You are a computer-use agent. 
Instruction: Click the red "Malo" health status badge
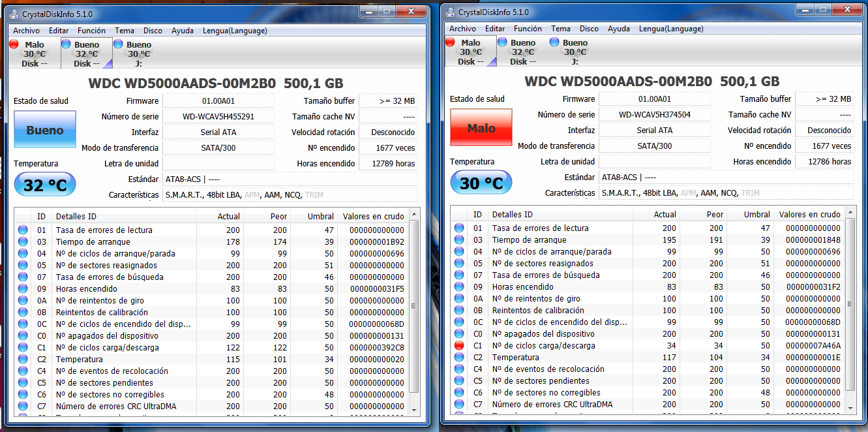coord(481,129)
